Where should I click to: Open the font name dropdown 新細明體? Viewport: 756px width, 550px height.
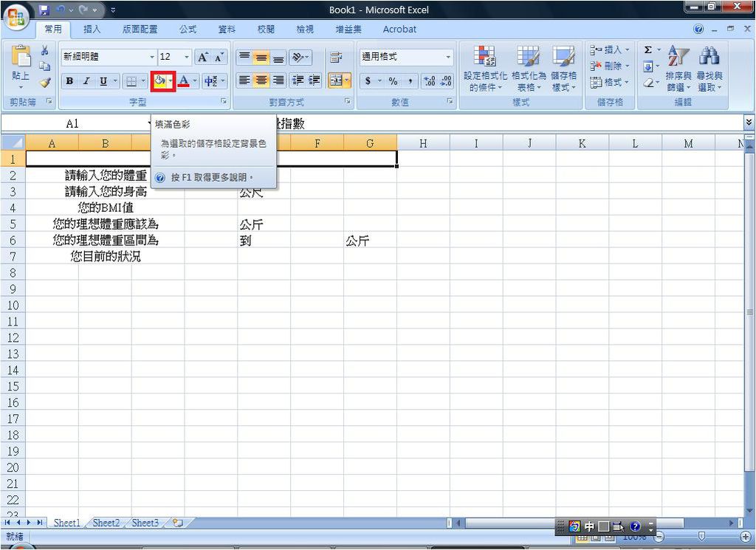coord(152,58)
